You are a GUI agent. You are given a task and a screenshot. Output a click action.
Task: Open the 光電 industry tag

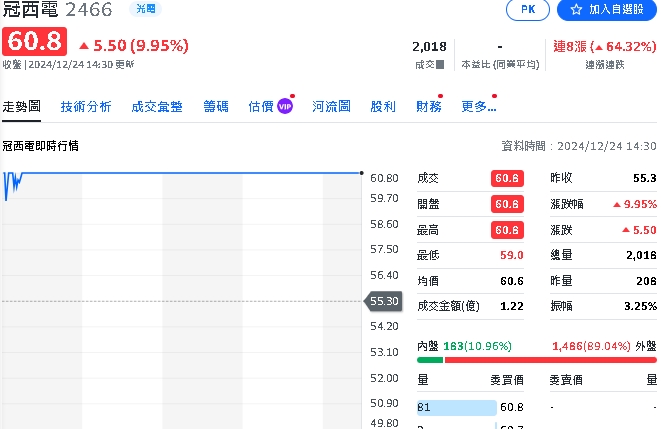[145, 9]
